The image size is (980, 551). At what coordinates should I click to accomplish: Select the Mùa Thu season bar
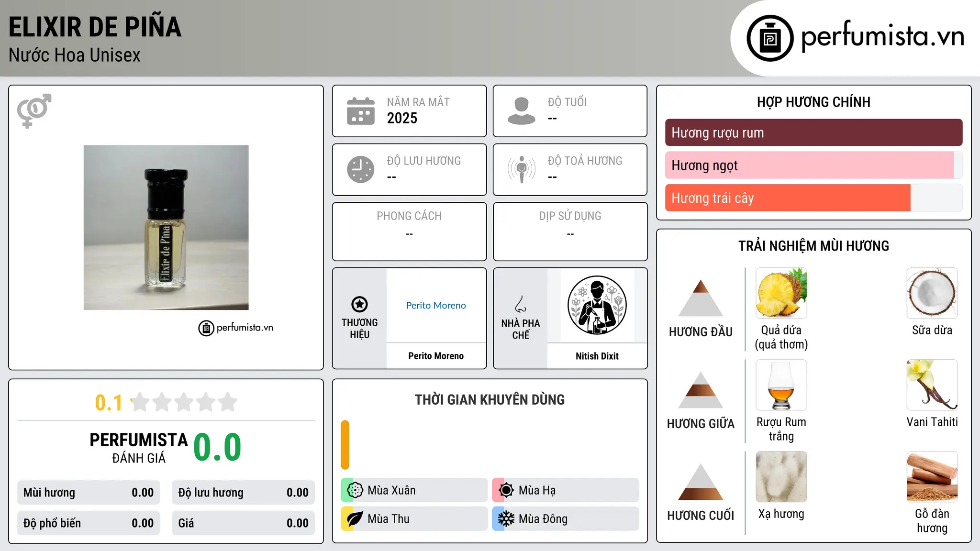(414, 519)
